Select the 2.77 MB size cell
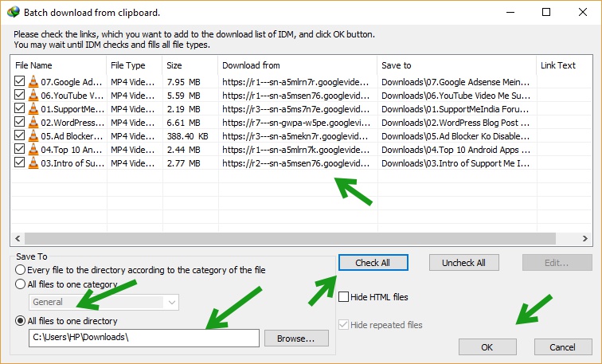 183,163
